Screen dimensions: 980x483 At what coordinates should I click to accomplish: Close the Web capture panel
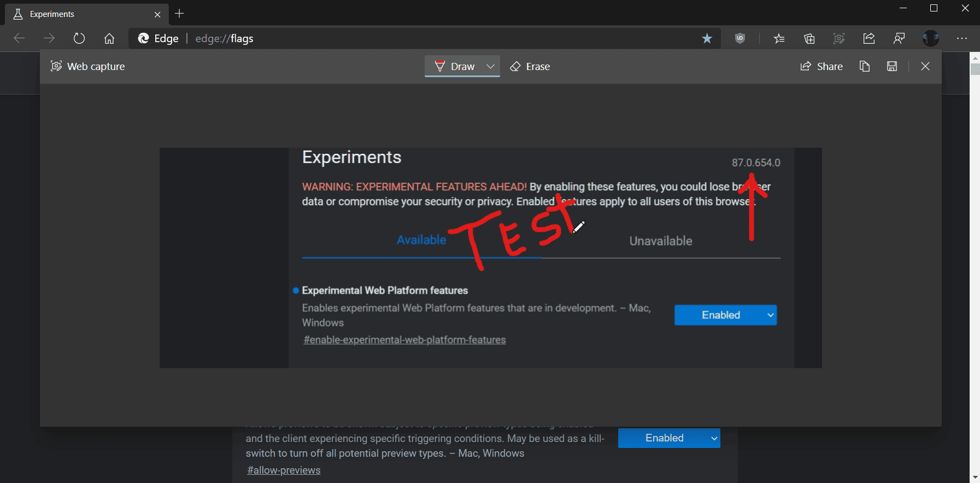point(925,66)
